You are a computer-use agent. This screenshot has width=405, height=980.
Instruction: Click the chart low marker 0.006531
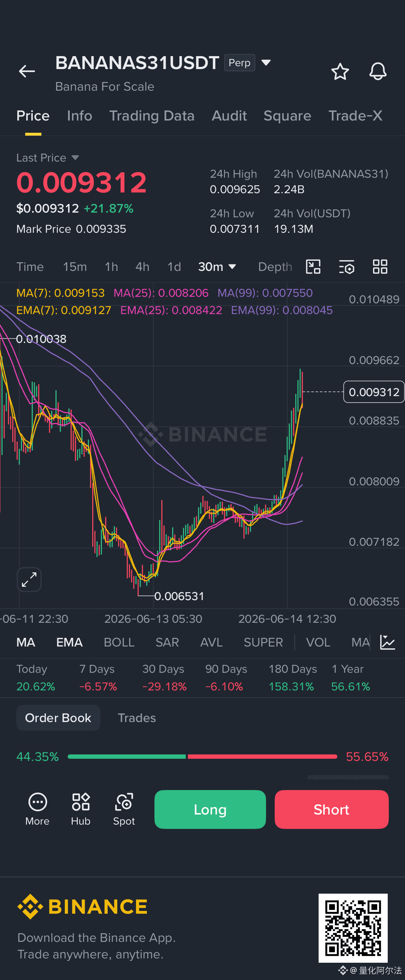click(179, 596)
